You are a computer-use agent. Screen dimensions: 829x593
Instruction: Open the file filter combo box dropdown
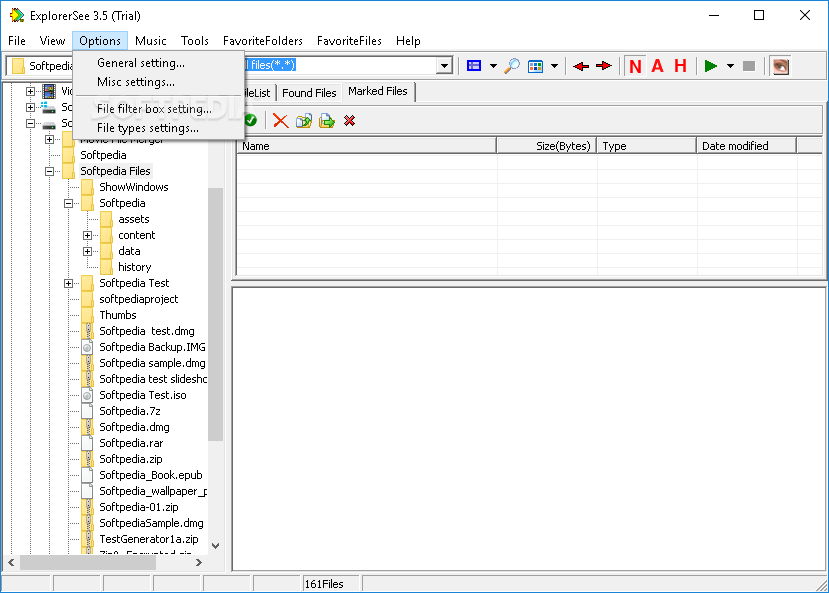point(445,66)
